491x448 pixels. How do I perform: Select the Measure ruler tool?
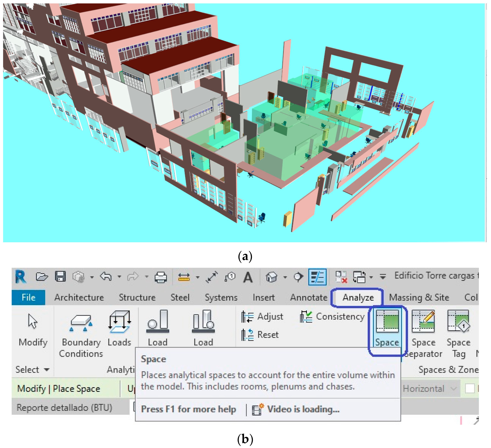point(184,277)
